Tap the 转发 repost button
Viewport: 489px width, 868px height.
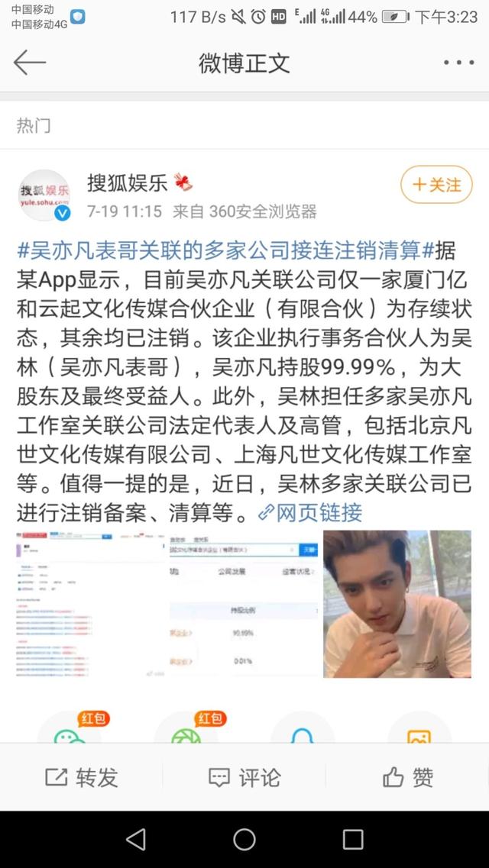click(x=82, y=778)
